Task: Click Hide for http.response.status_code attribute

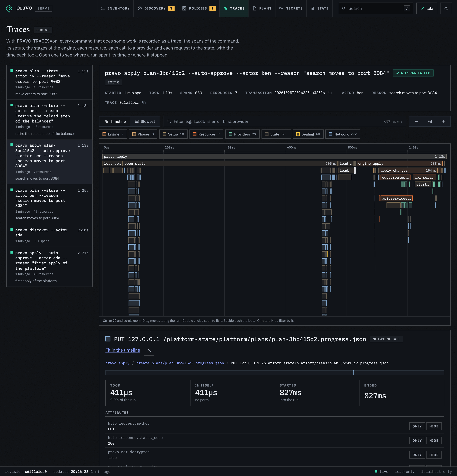Action: click(434, 441)
